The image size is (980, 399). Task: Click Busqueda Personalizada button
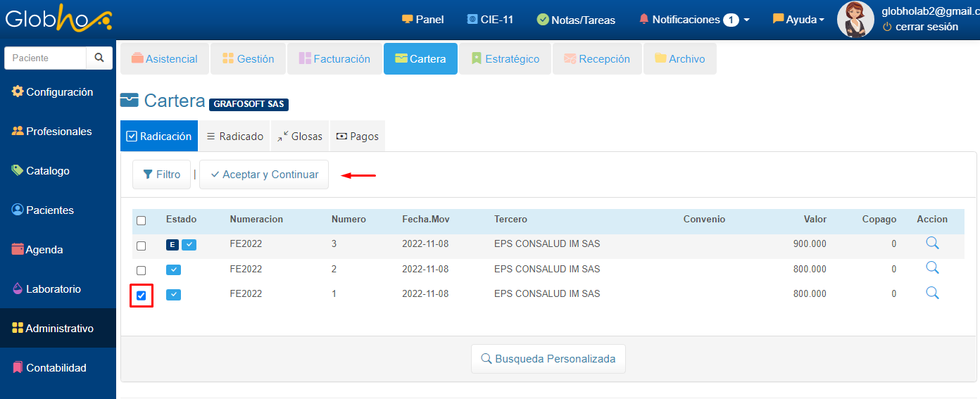point(548,359)
